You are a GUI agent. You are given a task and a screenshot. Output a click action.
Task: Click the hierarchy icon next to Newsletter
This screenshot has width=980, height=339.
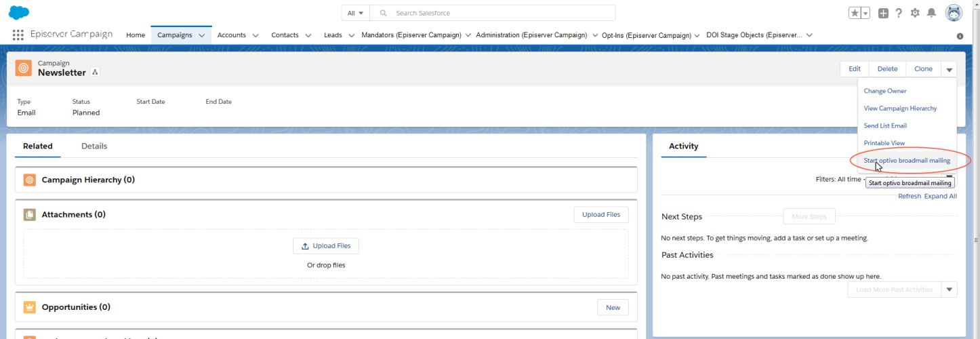pos(95,73)
